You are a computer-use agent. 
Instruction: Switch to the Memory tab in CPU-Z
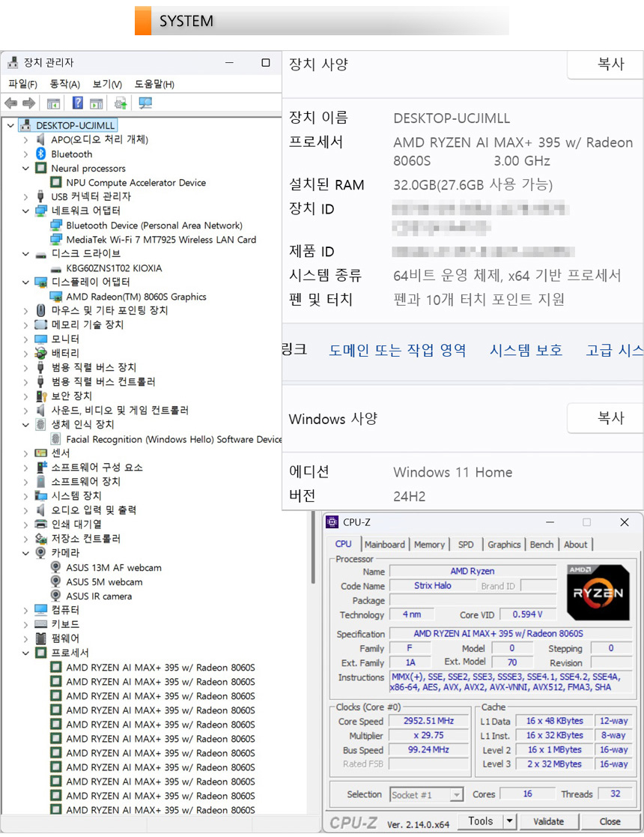click(429, 545)
